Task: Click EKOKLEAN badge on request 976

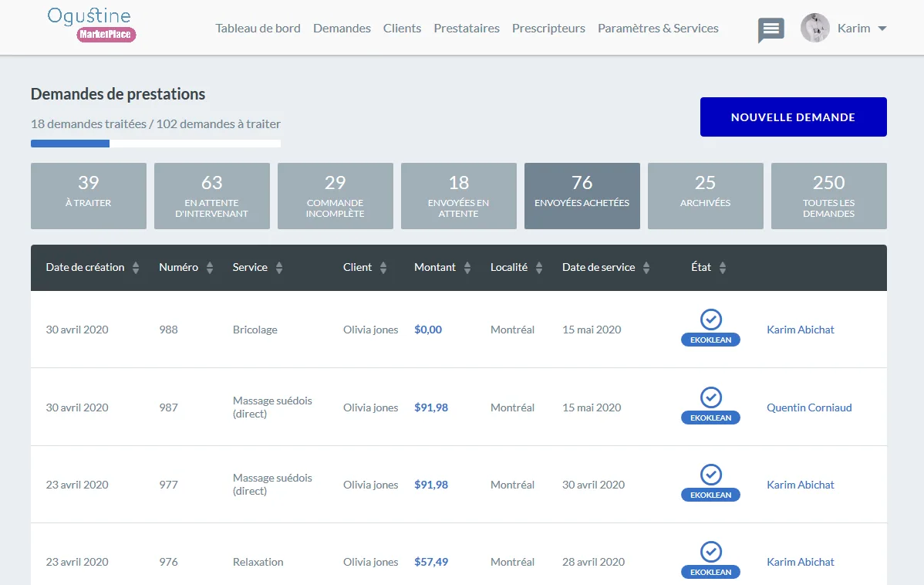Action: (710, 572)
